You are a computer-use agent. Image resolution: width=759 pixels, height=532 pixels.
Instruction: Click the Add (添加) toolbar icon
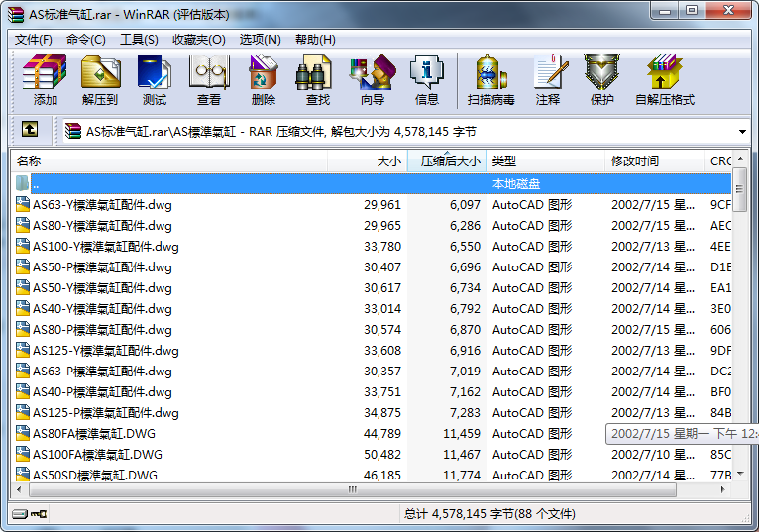(x=45, y=80)
